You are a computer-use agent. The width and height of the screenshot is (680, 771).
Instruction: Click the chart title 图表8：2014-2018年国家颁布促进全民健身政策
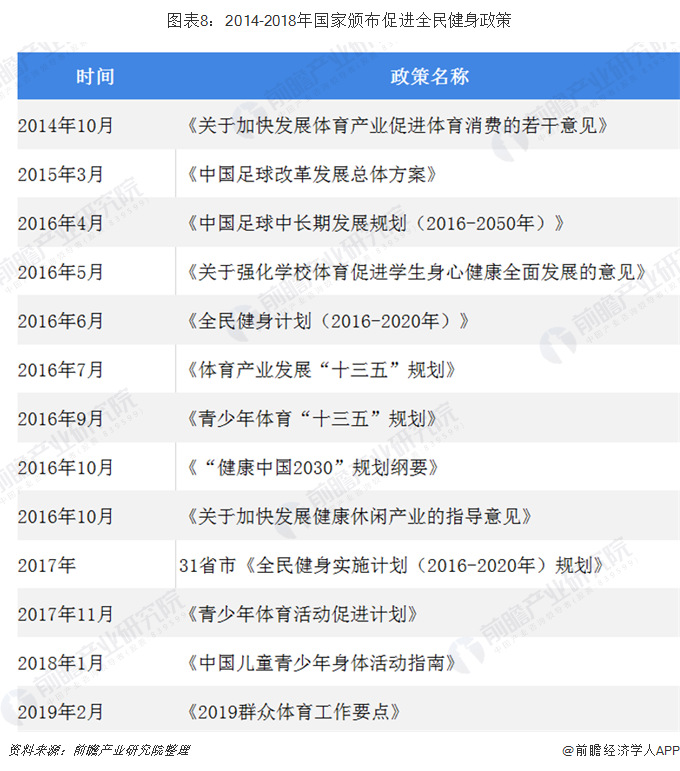[x=339, y=21]
